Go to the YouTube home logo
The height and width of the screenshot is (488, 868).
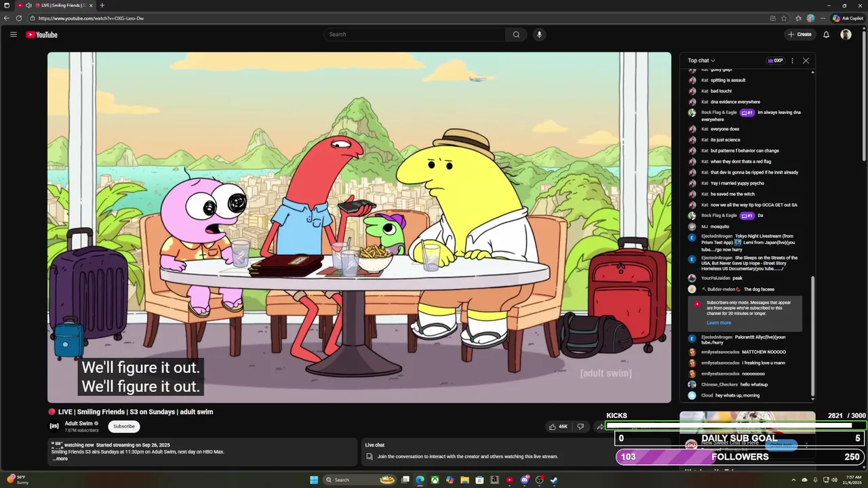coord(42,35)
